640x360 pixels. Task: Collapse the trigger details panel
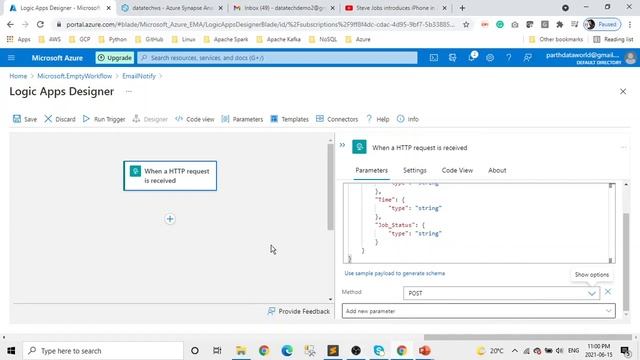click(342, 145)
